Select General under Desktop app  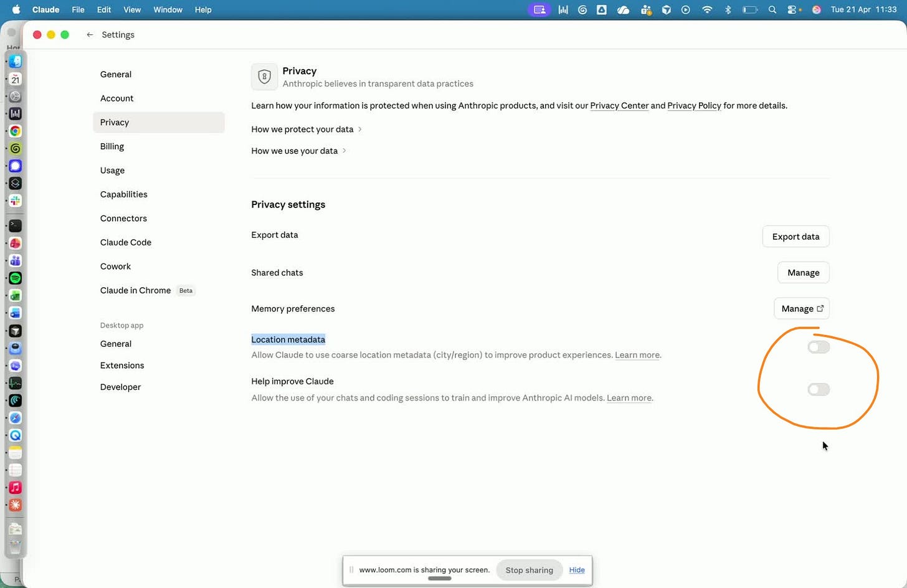[159, 344]
